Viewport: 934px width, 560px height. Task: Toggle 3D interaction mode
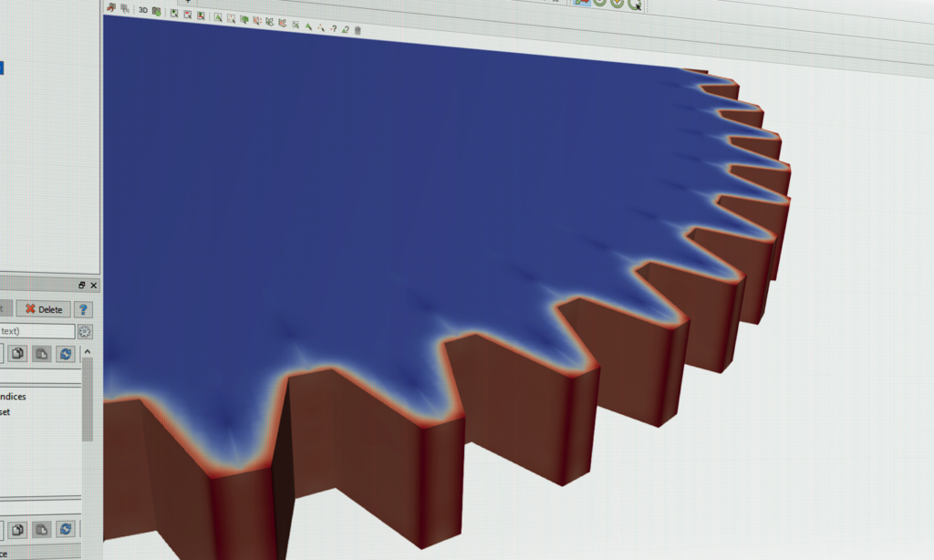pos(141,10)
